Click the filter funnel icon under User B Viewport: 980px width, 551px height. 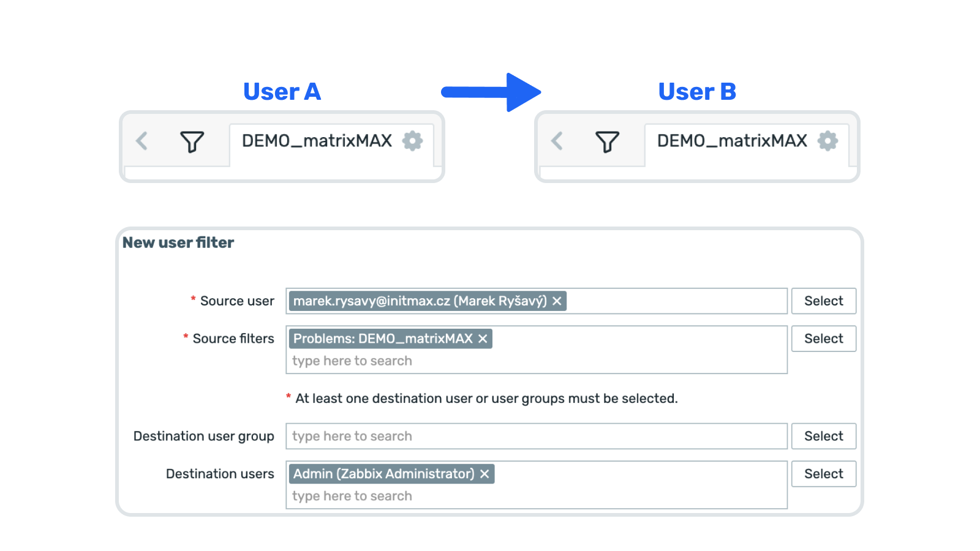607,142
